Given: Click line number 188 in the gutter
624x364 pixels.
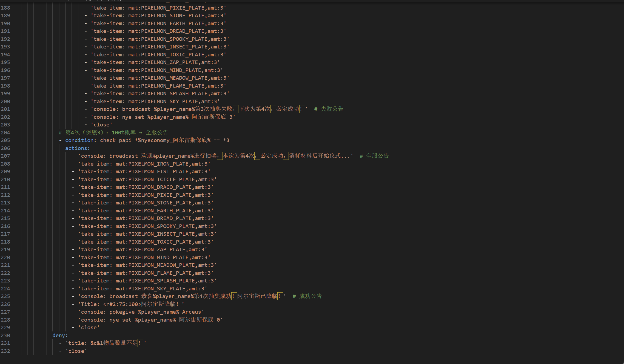Looking at the screenshot, I should pyautogui.click(x=5, y=8).
